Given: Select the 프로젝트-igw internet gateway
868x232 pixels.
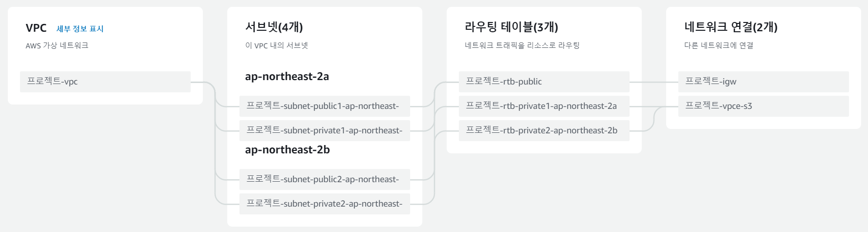Looking at the screenshot, I should pyautogui.click(x=763, y=82).
